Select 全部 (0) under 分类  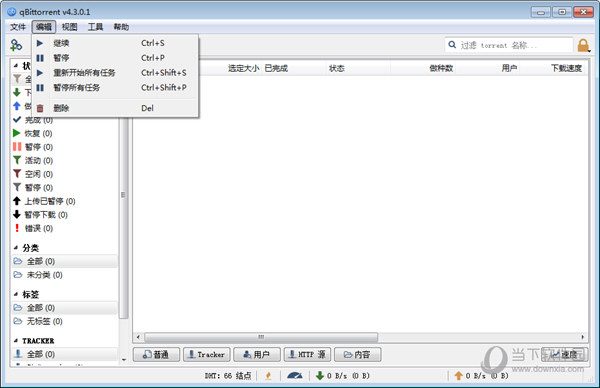coord(64,261)
